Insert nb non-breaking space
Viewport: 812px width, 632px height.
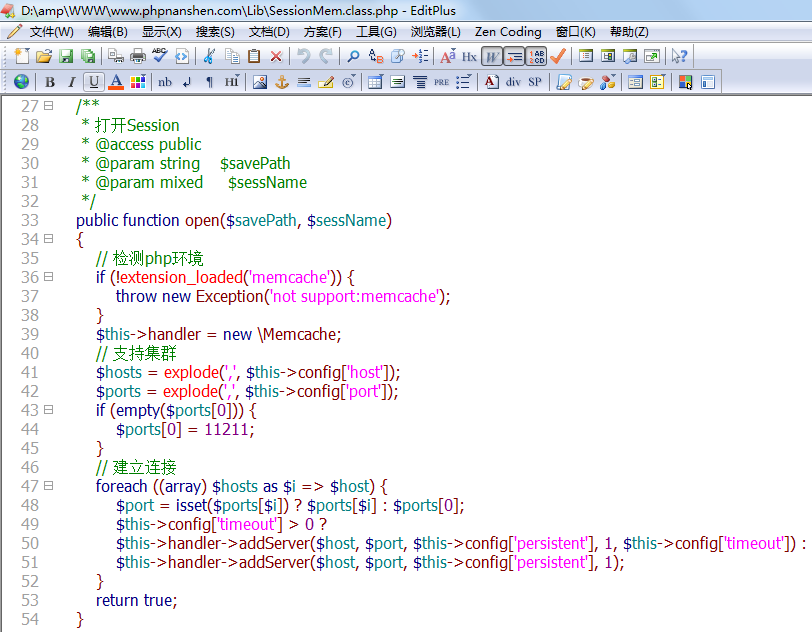click(x=165, y=82)
